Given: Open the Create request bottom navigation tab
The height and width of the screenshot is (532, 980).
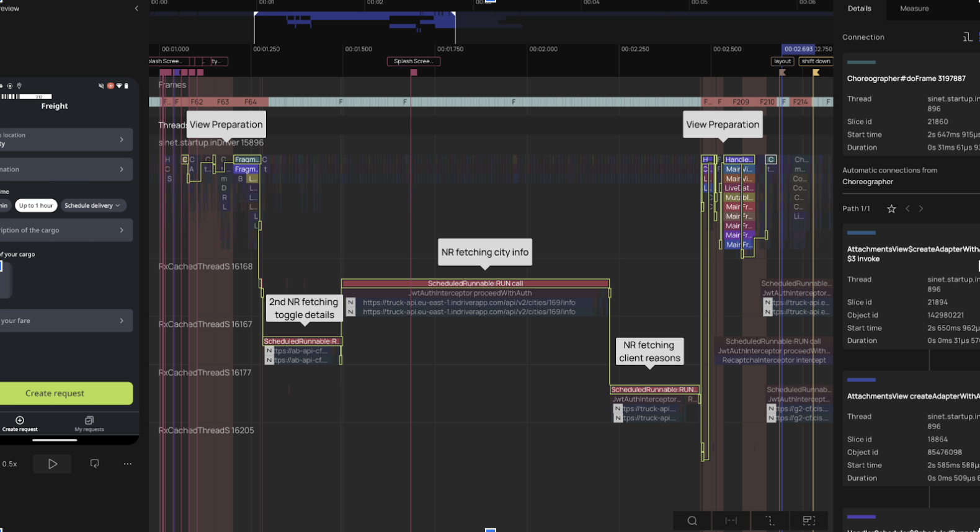Looking at the screenshot, I should (20, 424).
